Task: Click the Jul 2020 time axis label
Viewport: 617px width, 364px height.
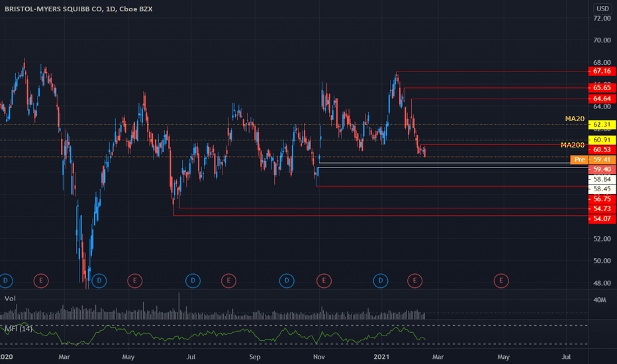Action: tap(191, 357)
